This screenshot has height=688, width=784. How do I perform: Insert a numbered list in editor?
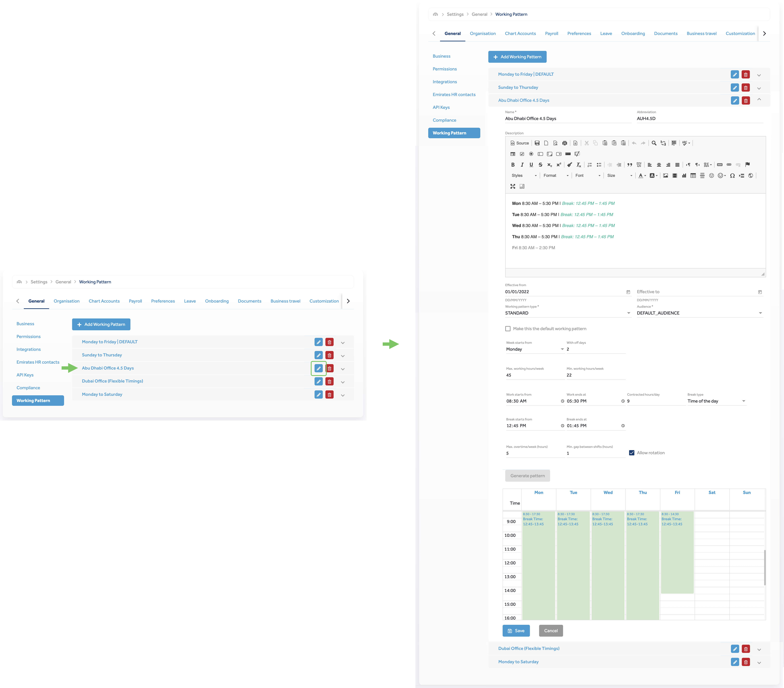(x=590, y=165)
